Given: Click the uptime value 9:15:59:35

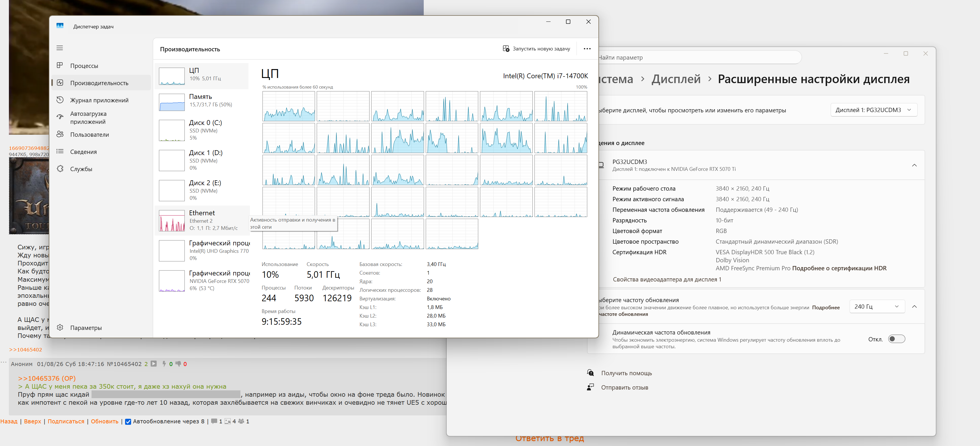Looking at the screenshot, I should pyautogui.click(x=281, y=322).
